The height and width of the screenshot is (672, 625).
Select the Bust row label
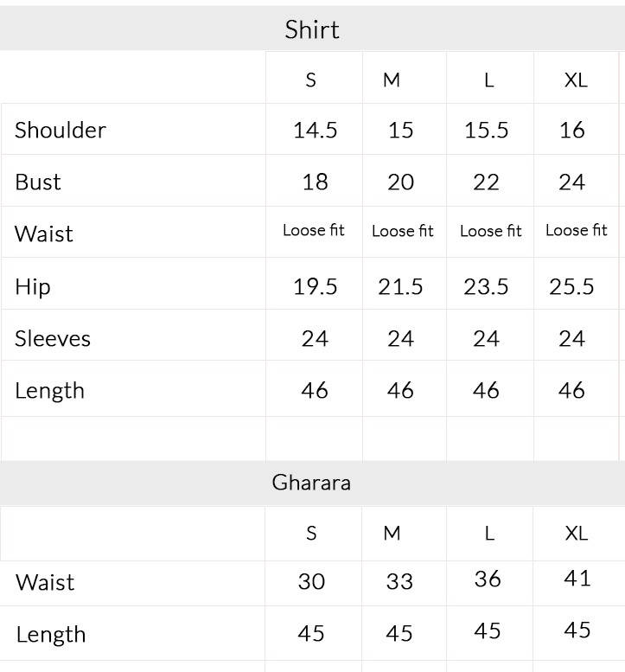38,182
